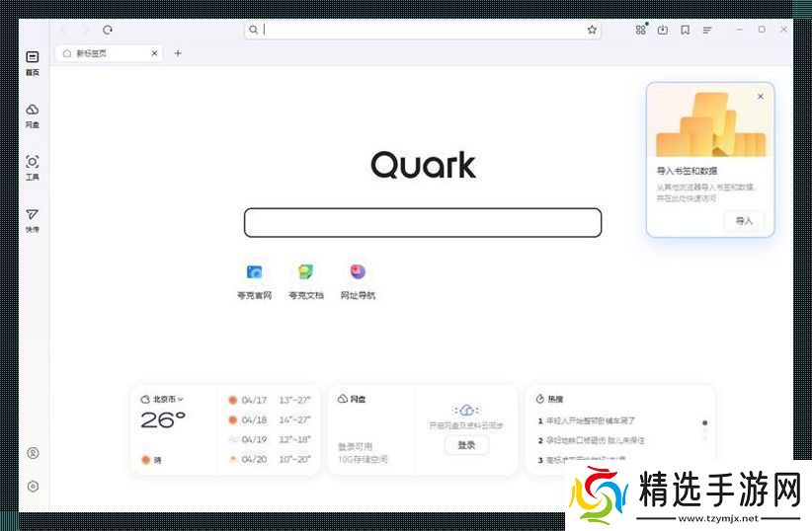The height and width of the screenshot is (531, 812).
Task: Maximize the Quark browser window
Action: [x=762, y=30]
